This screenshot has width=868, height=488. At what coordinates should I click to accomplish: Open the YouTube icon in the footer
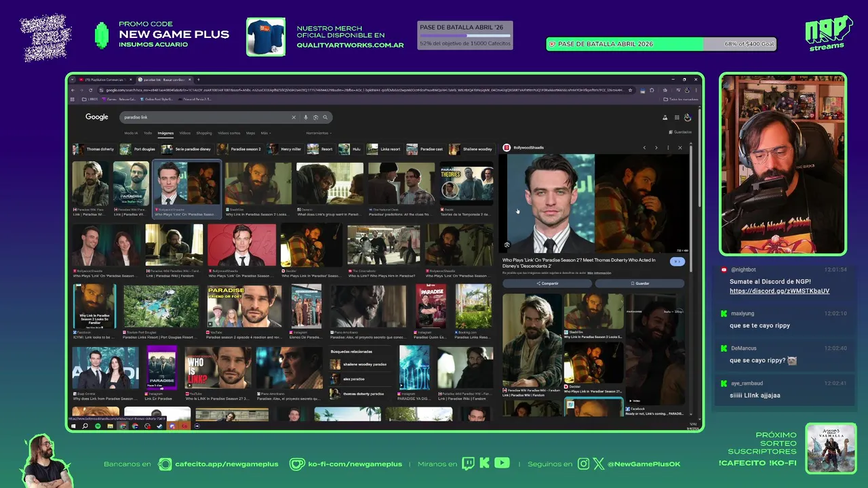[502, 464]
